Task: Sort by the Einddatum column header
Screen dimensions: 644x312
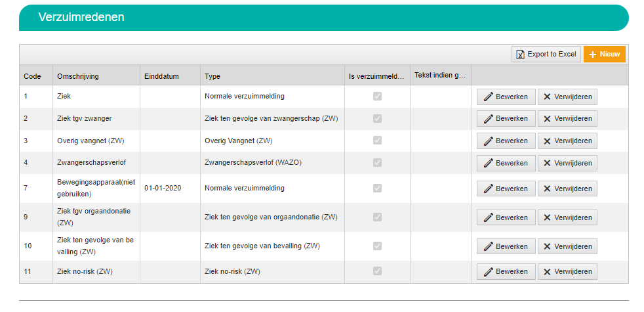Action: point(161,76)
